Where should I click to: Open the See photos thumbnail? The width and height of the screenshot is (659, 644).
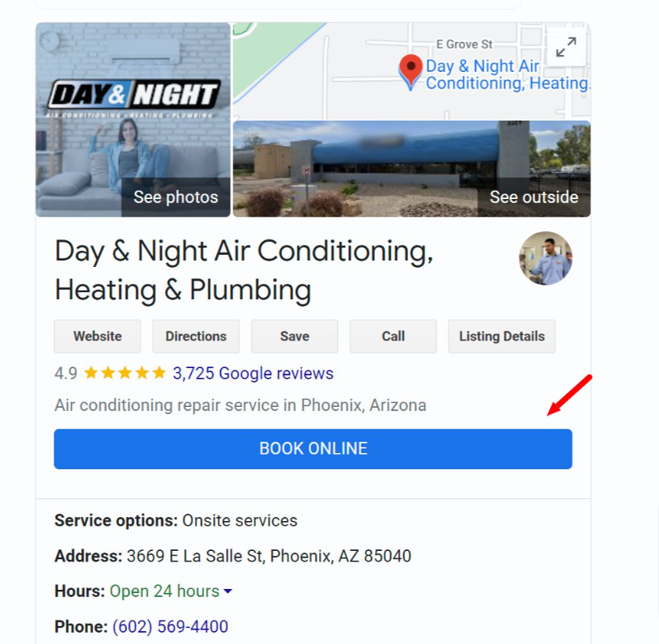click(133, 120)
